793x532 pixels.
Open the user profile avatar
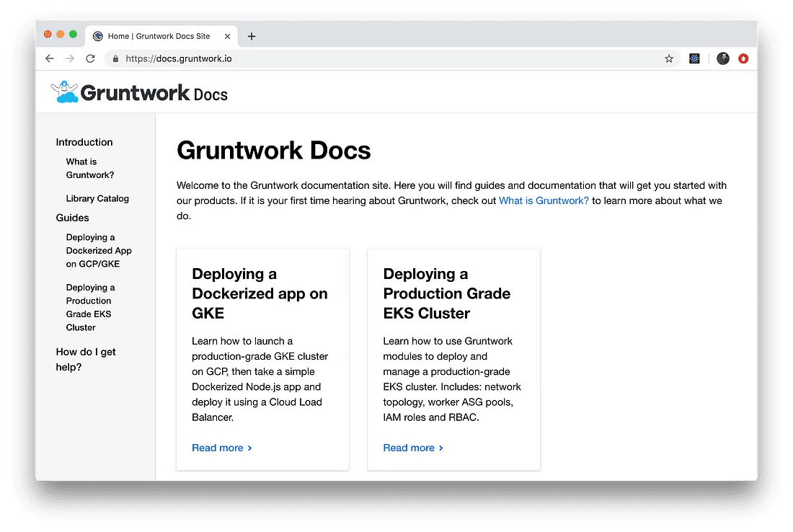coord(722,58)
